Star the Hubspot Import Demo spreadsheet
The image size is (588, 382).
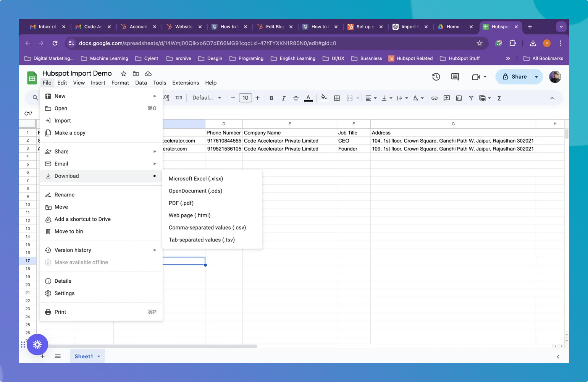pyautogui.click(x=123, y=73)
